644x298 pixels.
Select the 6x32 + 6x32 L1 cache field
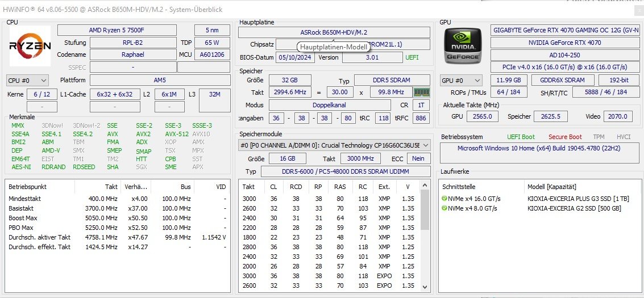(115, 94)
